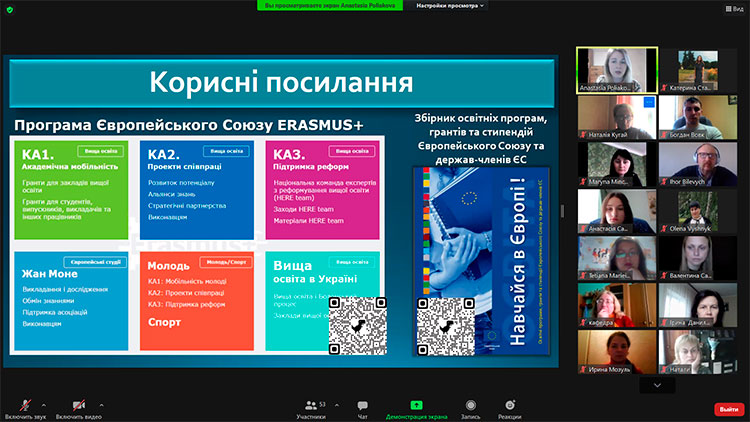Click the red Выйти button
The height and width of the screenshot is (422, 750).
click(729, 410)
